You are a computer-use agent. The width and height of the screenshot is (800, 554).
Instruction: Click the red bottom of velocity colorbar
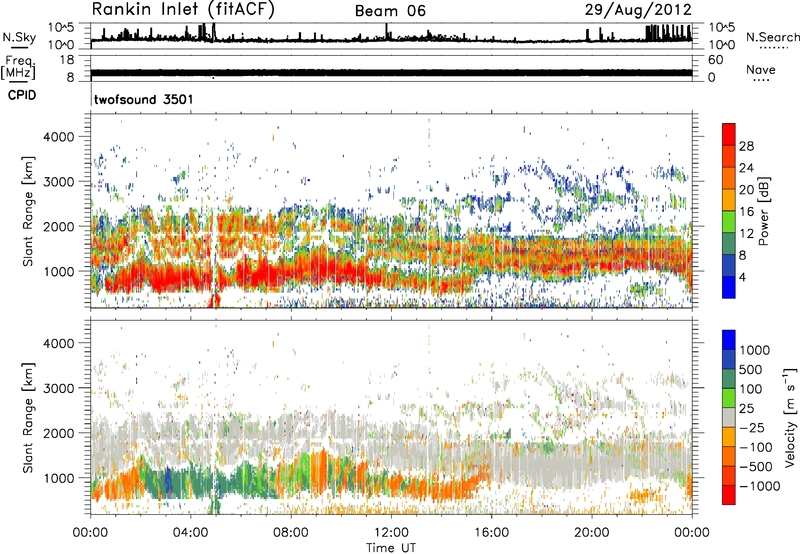pos(729,495)
